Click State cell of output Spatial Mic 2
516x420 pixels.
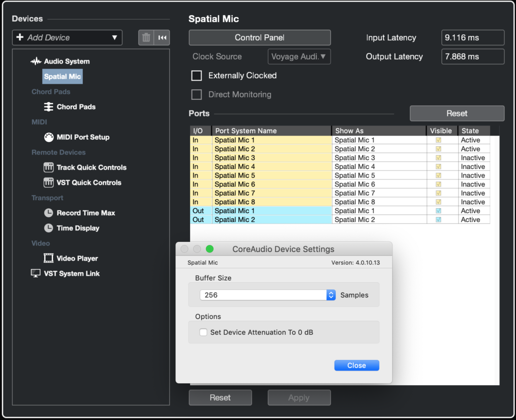tap(474, 220)
